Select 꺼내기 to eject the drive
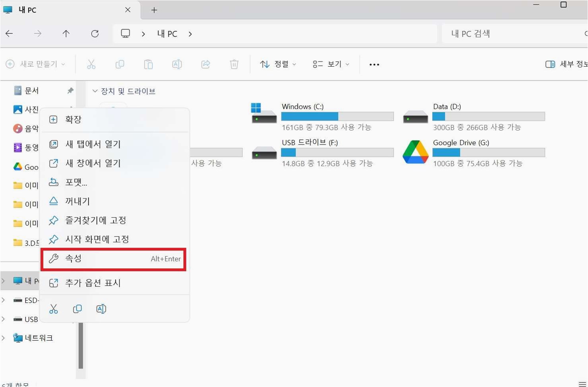The width and height of the screenshot is (588, 387). (114, 201)
